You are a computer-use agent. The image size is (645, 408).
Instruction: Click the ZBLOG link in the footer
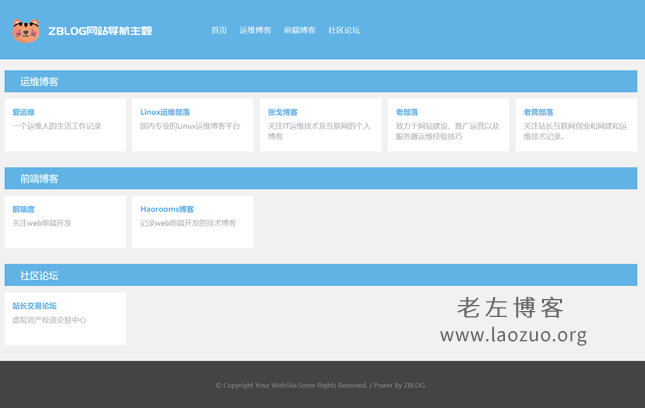[414, 385]
